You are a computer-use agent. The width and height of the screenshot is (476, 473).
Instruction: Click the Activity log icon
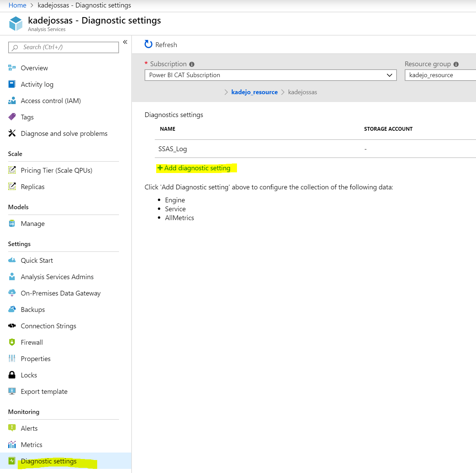coord(12,84)
